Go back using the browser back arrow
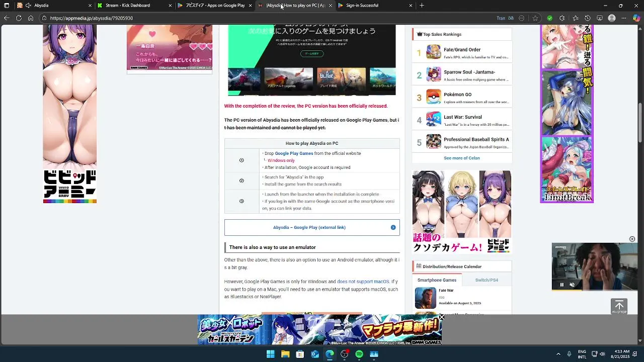Image resolution: width=644 pixels, height=362 pixels. coord(7,18)
